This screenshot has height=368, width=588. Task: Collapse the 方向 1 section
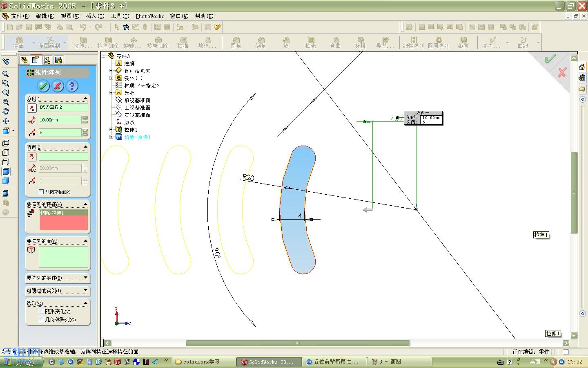85,98
